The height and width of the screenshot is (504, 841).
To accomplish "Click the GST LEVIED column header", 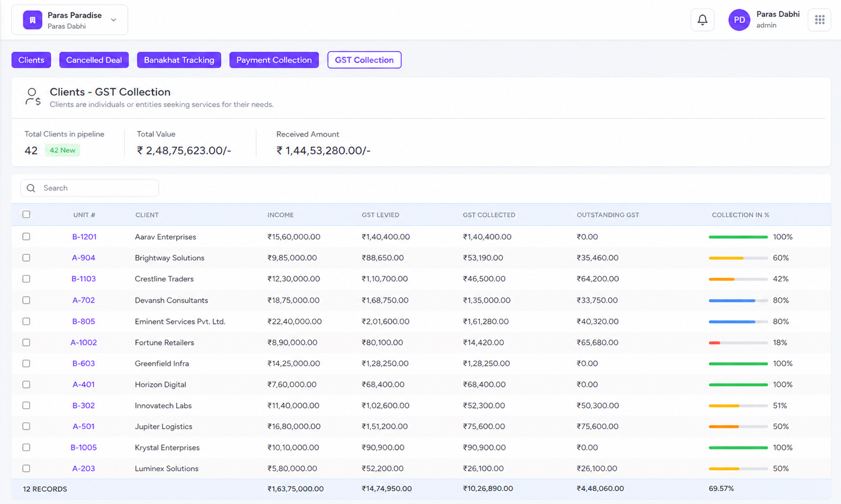I will 381,215.
